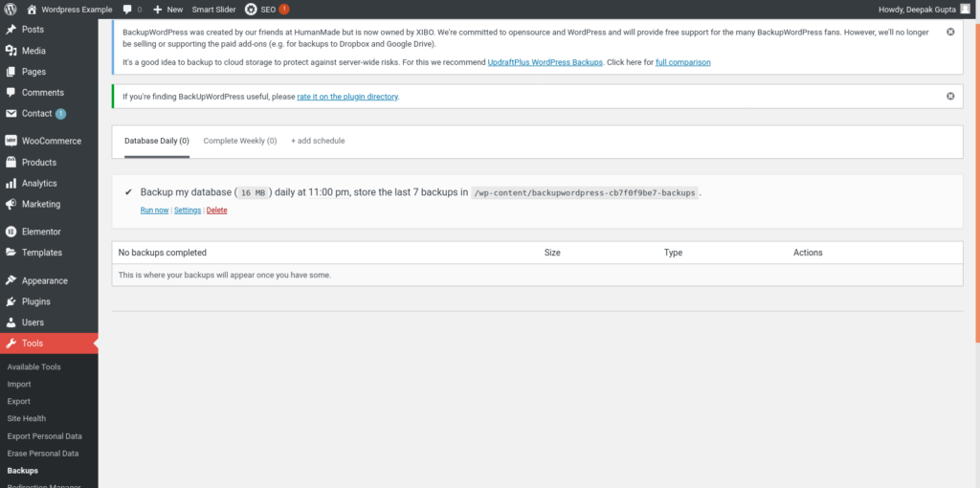
Task: Delete the database backup schedule
Action: click(x=217, y=211)
